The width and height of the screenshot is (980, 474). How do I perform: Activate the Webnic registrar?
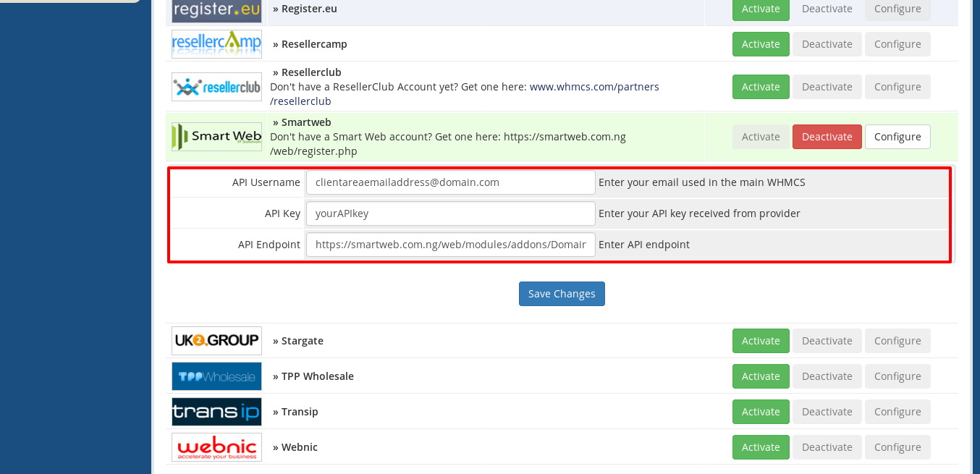[761, 447]
